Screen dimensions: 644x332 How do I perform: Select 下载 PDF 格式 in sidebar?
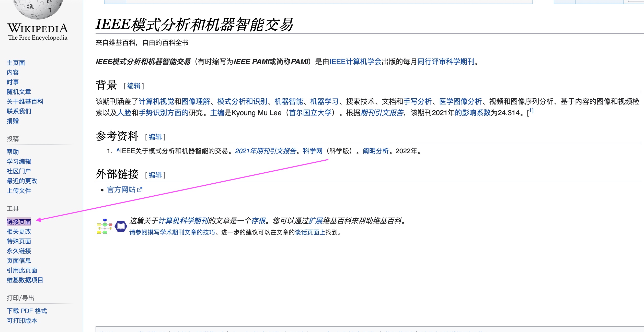27,311
